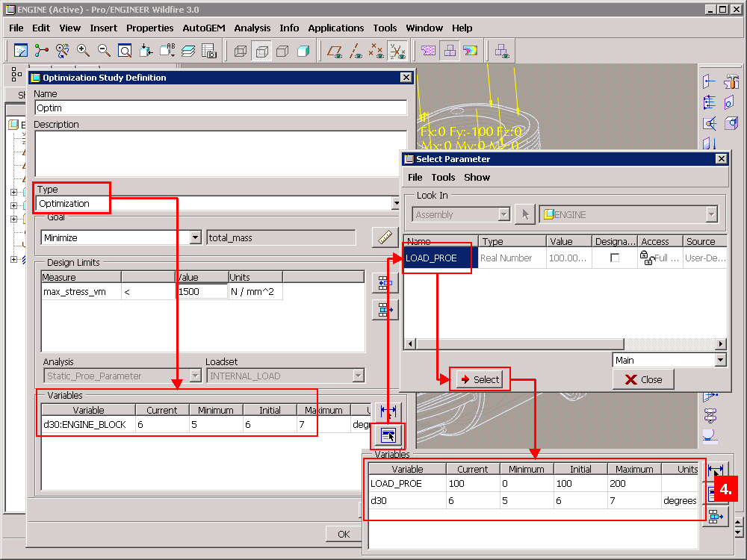Viewport: 747px width, 560px height.
Task: Open the Assembly Look In dropdown
Action: (x=503, y=215)
